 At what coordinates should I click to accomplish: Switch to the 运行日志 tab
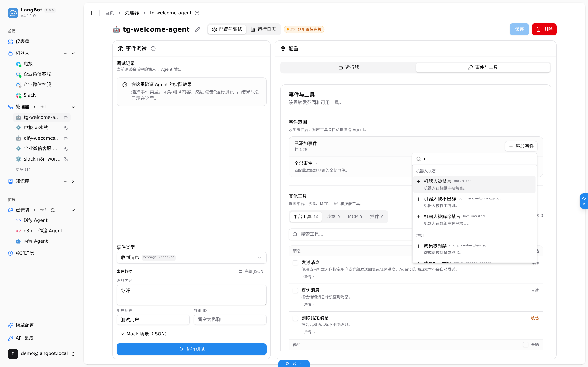point(263,29)
